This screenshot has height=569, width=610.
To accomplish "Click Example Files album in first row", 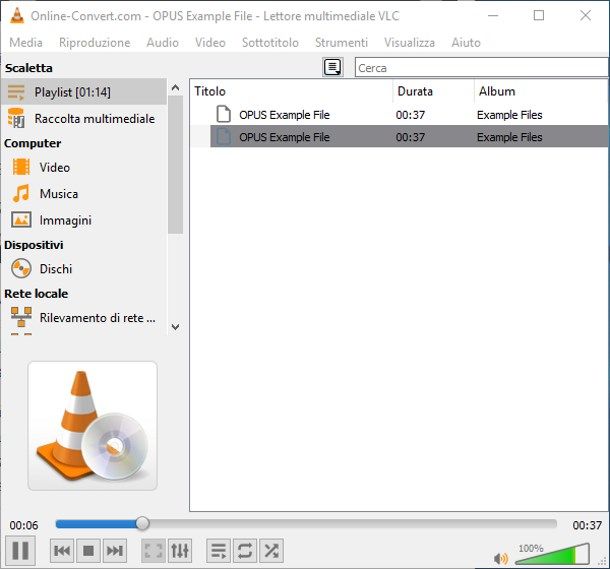I will click(x=509, y=115).
